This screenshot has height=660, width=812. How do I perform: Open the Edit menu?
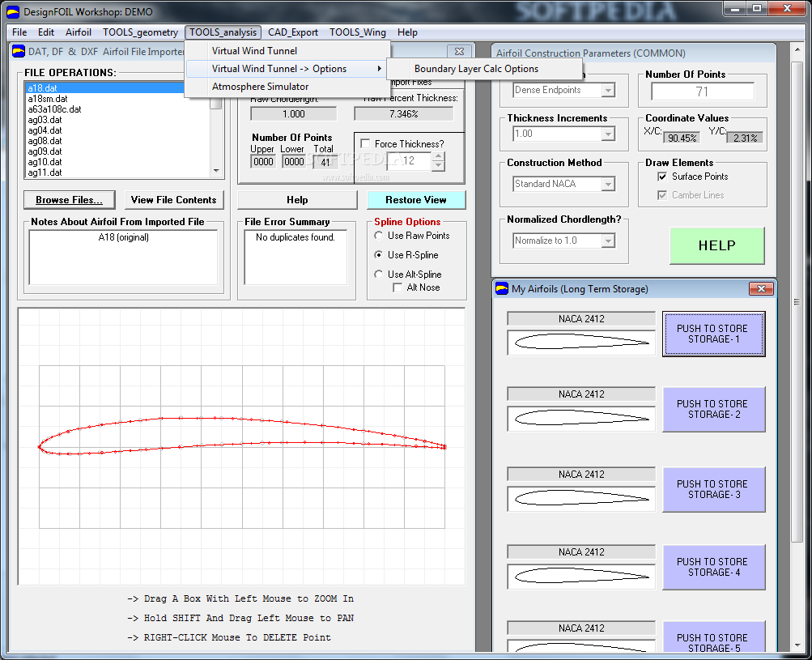[x=45, y=32]
